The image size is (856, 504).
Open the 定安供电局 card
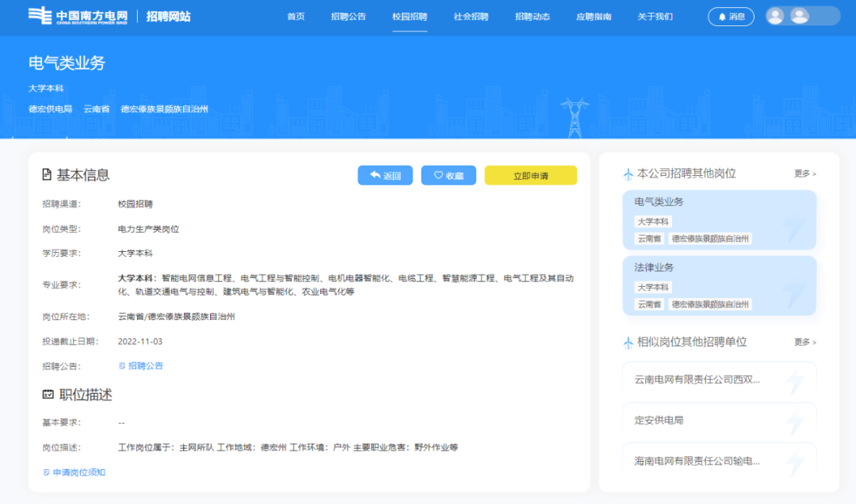[x=719, y=421]
